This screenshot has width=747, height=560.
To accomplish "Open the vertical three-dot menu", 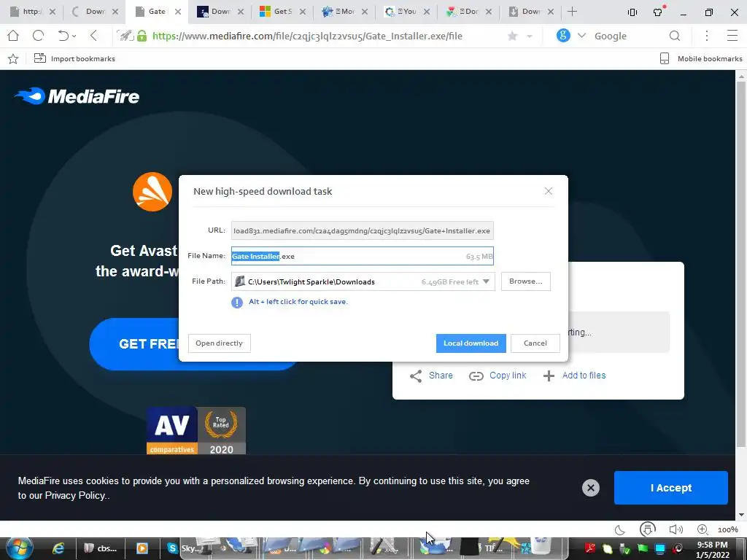I will (x=707, y=36).
